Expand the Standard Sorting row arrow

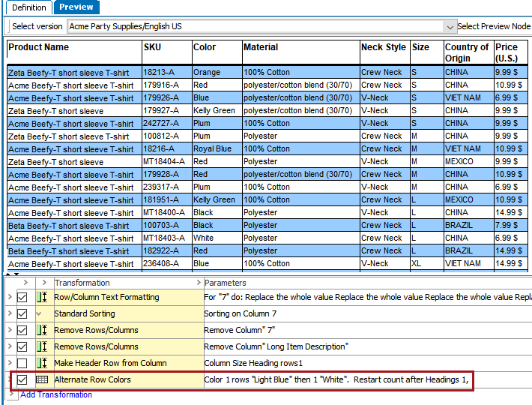point(9,314)
